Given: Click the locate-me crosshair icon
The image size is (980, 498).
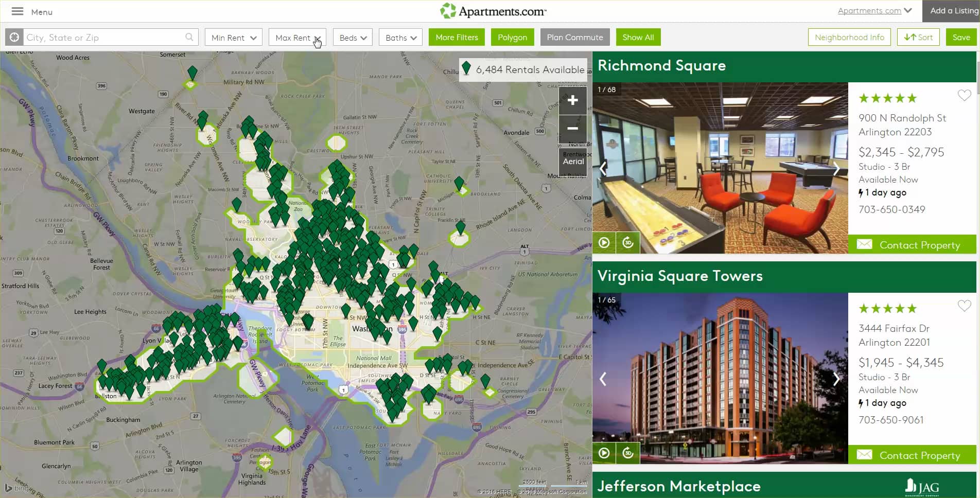Looking at the screenshot, I should pyautogui.click(x=14, y=37).
